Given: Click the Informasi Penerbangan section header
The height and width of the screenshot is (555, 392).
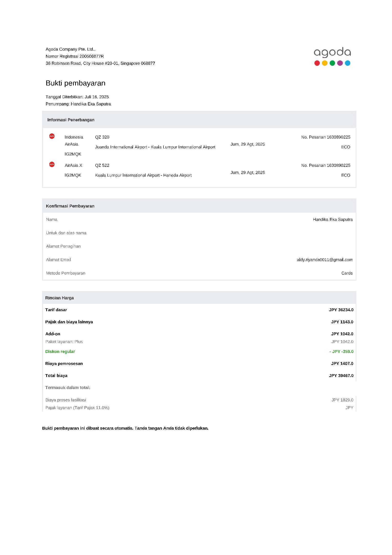Looking at the screenshot, I should 71,120.
